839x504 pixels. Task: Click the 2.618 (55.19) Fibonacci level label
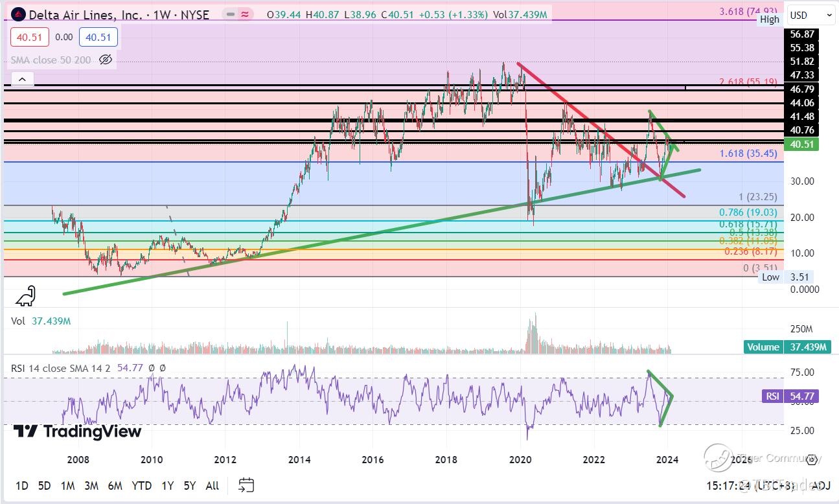point(748,82)
